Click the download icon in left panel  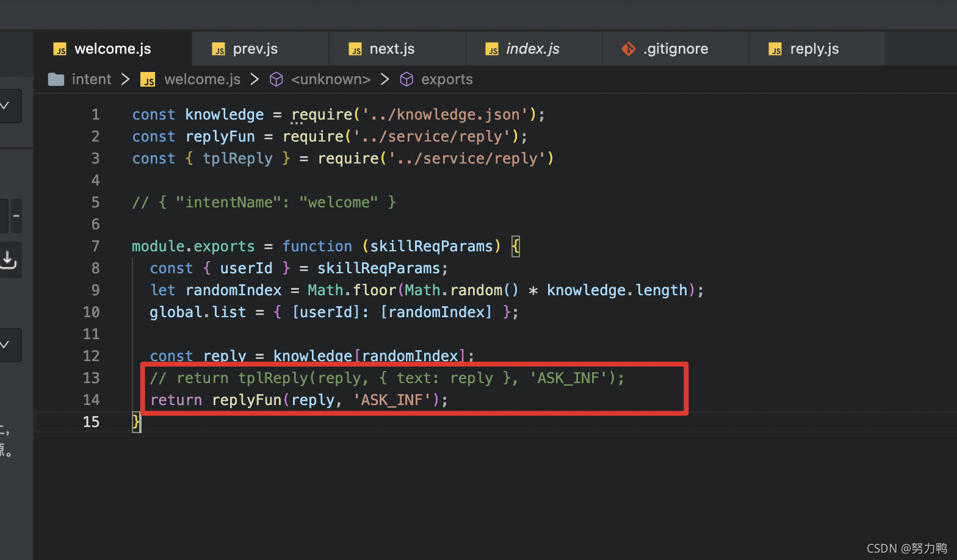[9, 259]
